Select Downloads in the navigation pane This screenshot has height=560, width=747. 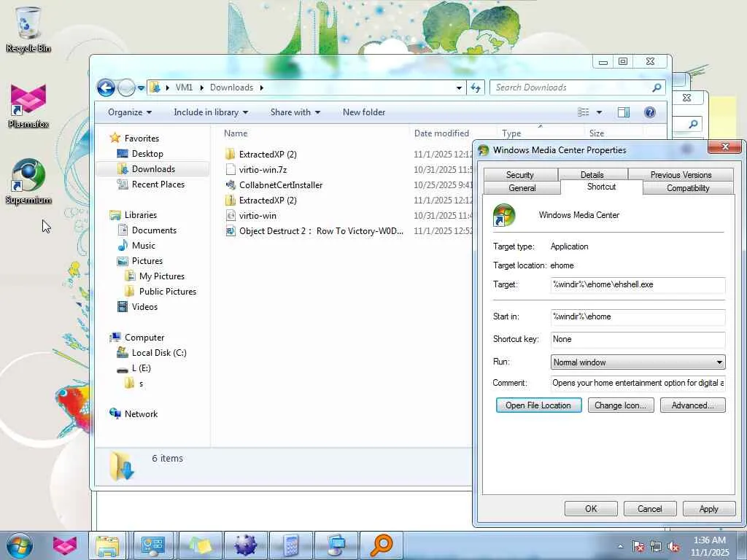click(153, 169)
